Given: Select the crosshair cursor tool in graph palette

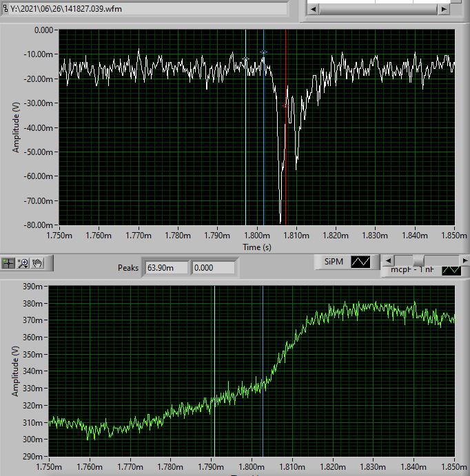Looking at the screenshot, I should pos(9,262).
